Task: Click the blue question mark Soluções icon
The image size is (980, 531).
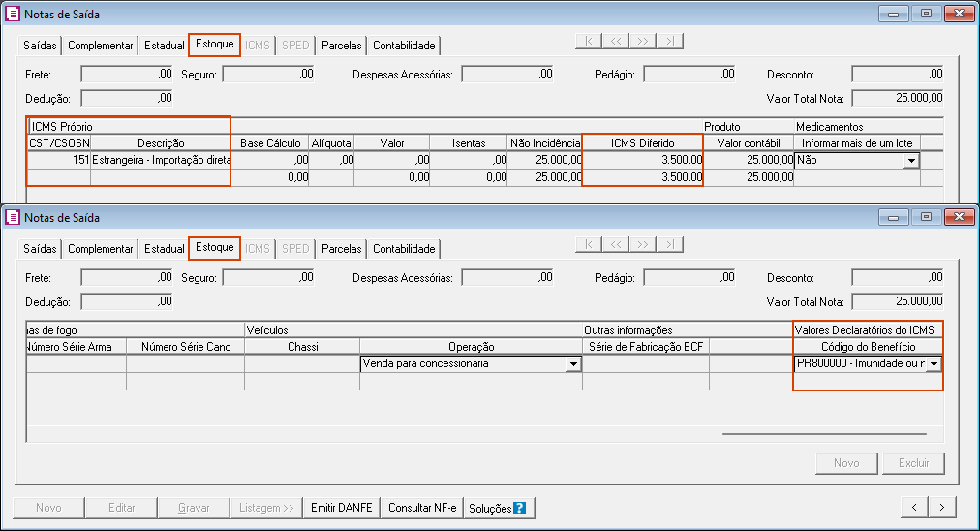Action: pos(520,508)
